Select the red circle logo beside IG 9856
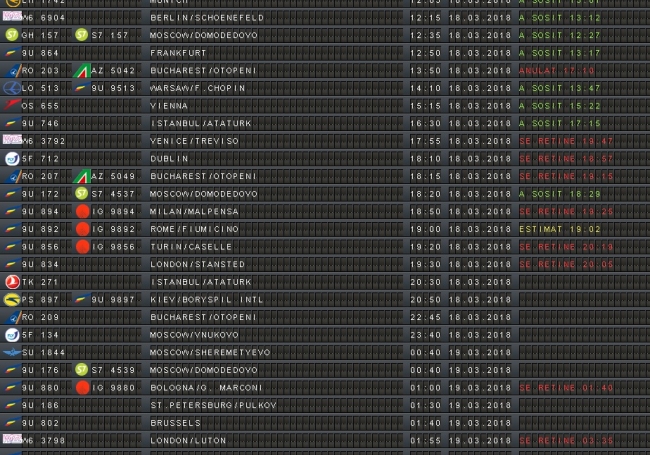Screen dimensions: 650x455 coord(82,247)
